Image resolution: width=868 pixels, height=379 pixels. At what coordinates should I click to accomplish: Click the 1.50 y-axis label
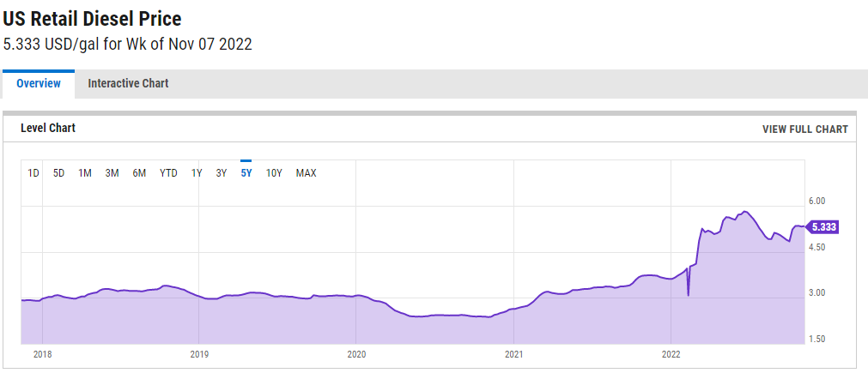coord(817,339)
